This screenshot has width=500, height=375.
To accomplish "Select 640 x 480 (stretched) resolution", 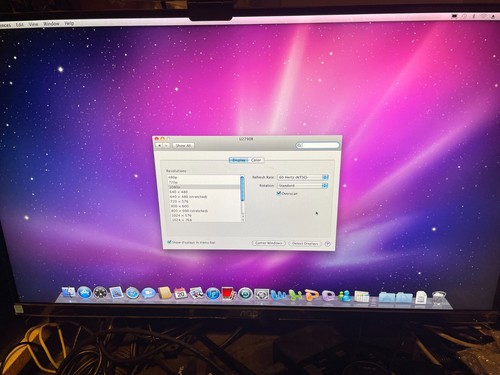I will pyautogui.click(x=204, y=197).
